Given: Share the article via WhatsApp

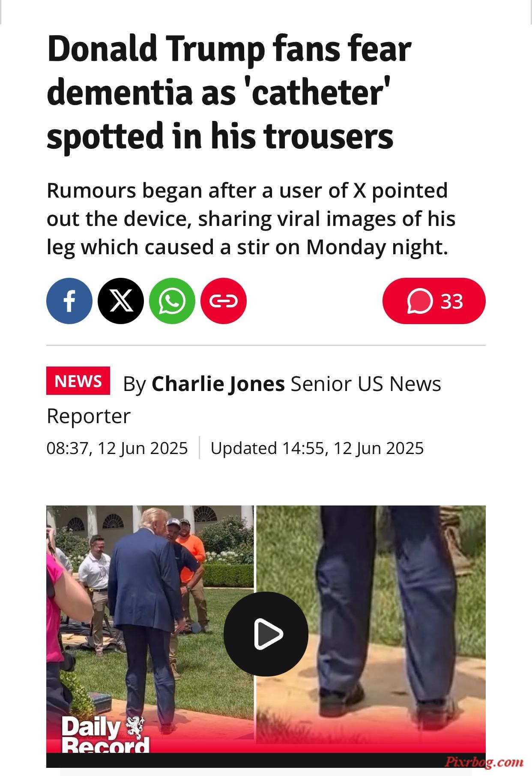Looking at the screenshot, I should 172,301.
